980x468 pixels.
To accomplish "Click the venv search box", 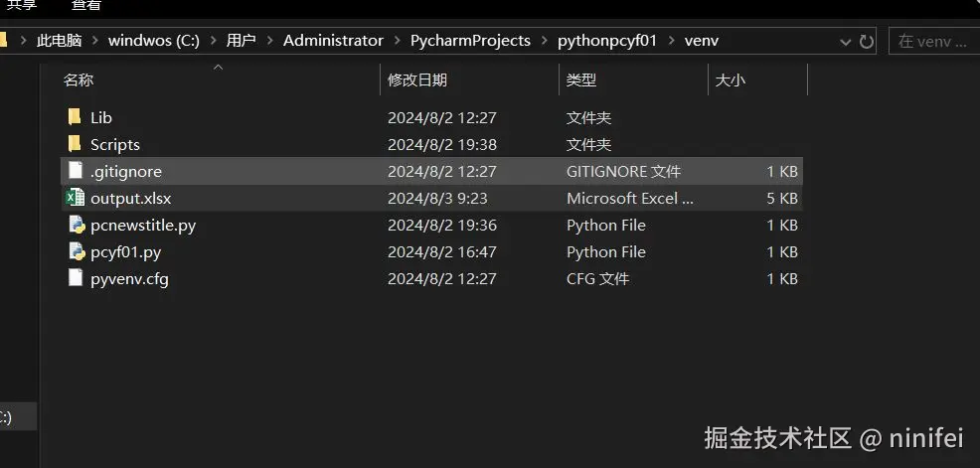I will point(934,42).
